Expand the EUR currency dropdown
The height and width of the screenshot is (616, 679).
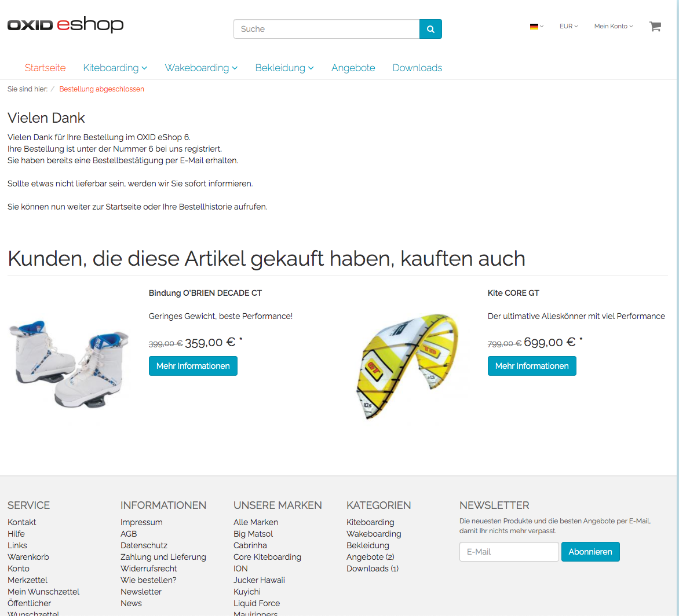[x=568, y=27]
